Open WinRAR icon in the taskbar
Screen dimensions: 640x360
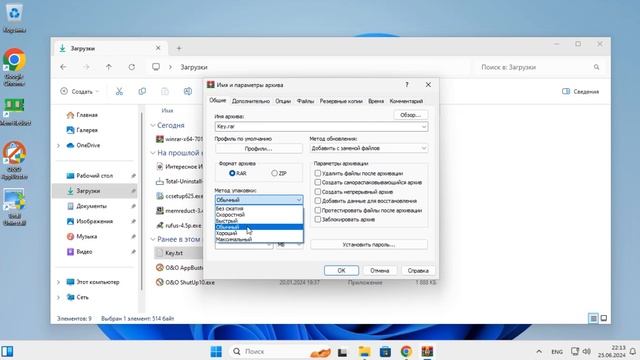click(427, 351)
